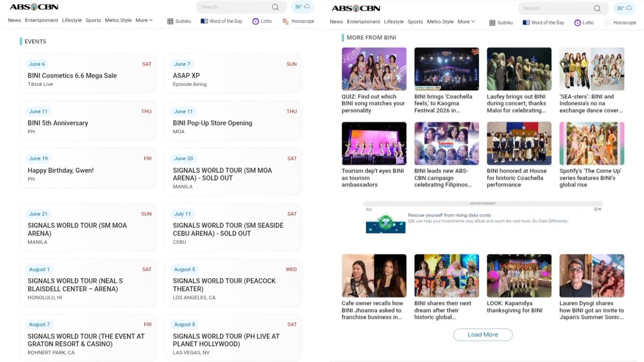The image size is (644, 362).
Task: Click the search magnifier icon in left page
Action: pos(275,7)
